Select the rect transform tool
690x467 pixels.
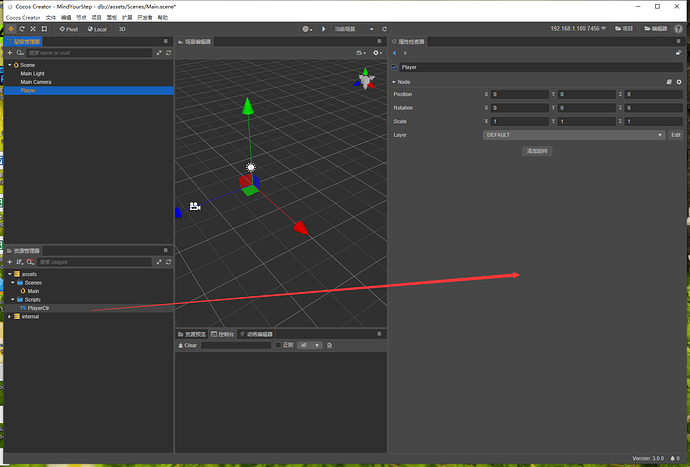[x=44, y=29]
